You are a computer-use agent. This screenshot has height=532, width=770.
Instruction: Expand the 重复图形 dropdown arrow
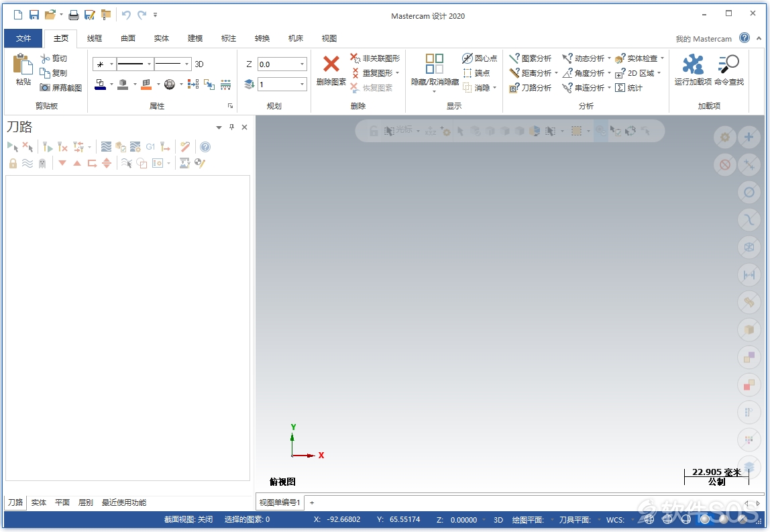tap(397, 72)
